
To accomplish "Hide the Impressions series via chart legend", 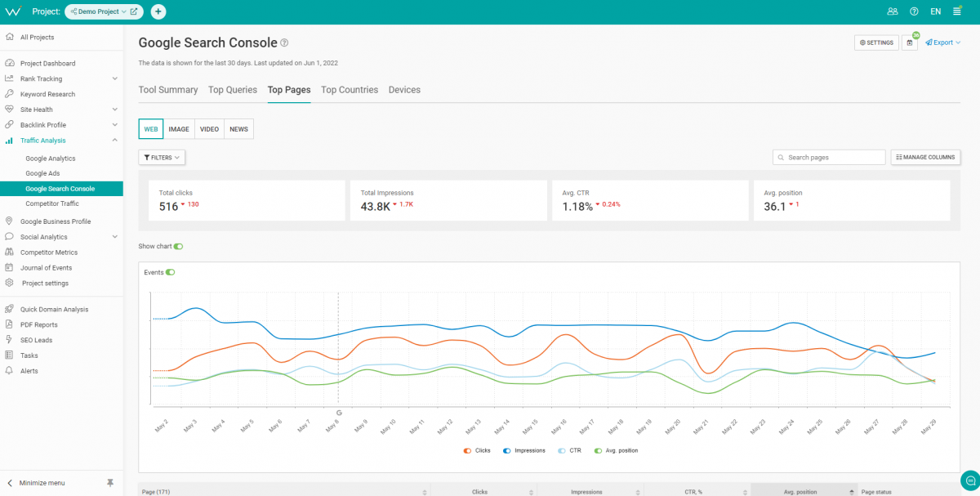I will point(523,450).
